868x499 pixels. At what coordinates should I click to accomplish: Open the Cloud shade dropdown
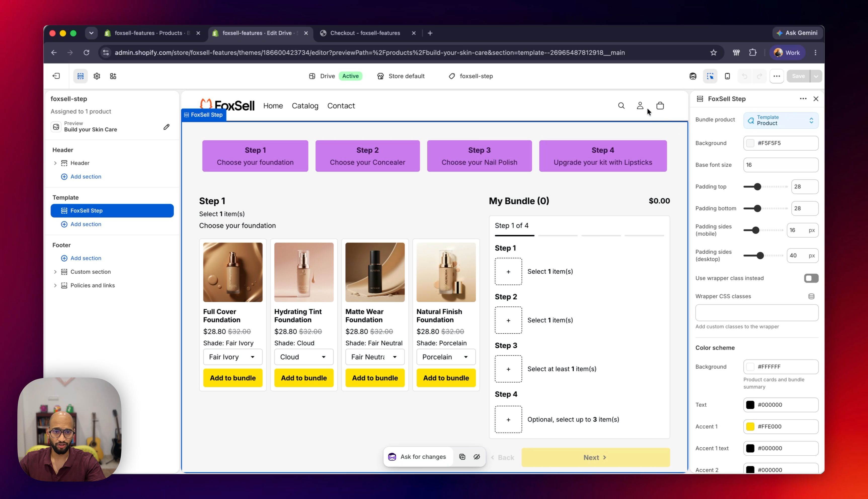(304, 357)
